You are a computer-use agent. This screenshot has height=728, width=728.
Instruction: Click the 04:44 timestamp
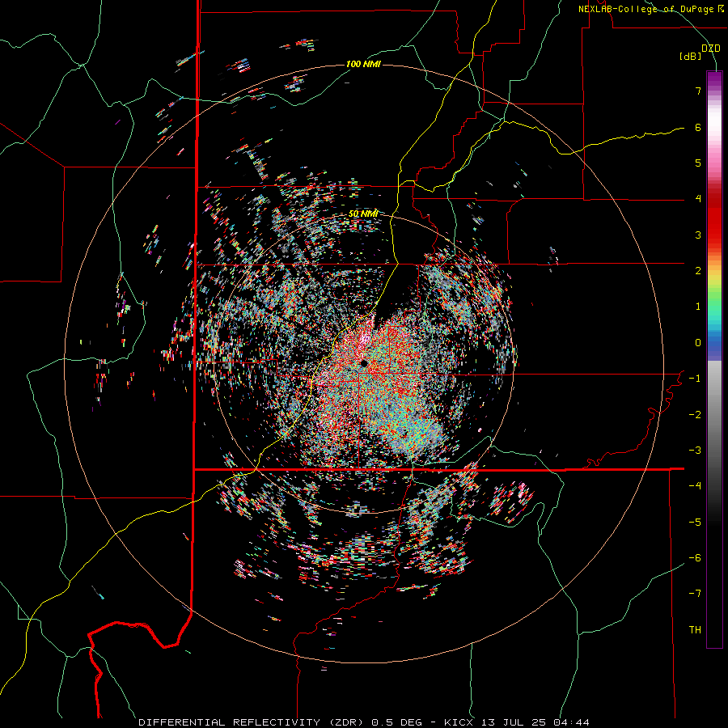click(x=571, y=722)
